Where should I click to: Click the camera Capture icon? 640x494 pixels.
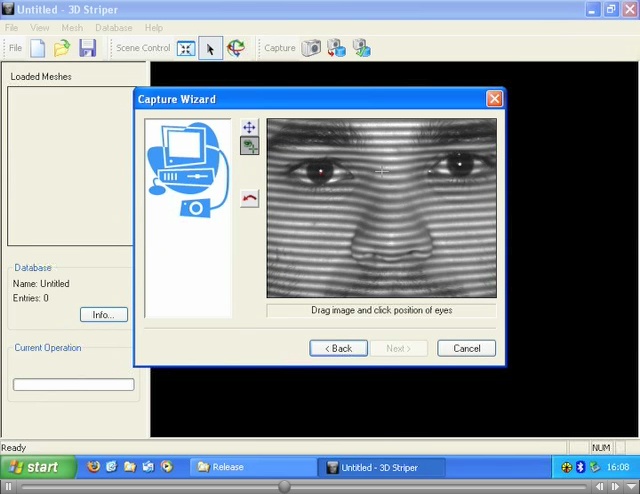coord(311,48)
